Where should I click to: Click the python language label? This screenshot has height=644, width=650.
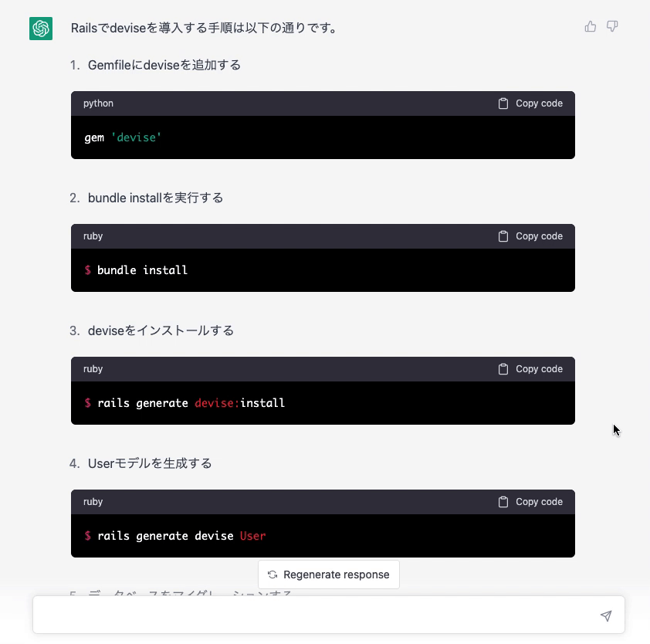(x=98, y=103)
